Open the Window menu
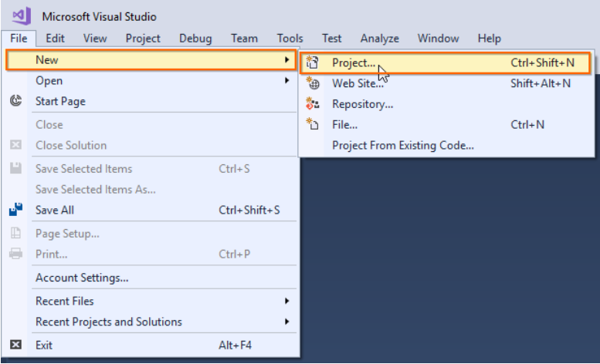The image size is (600, 364). pos(438,38)
